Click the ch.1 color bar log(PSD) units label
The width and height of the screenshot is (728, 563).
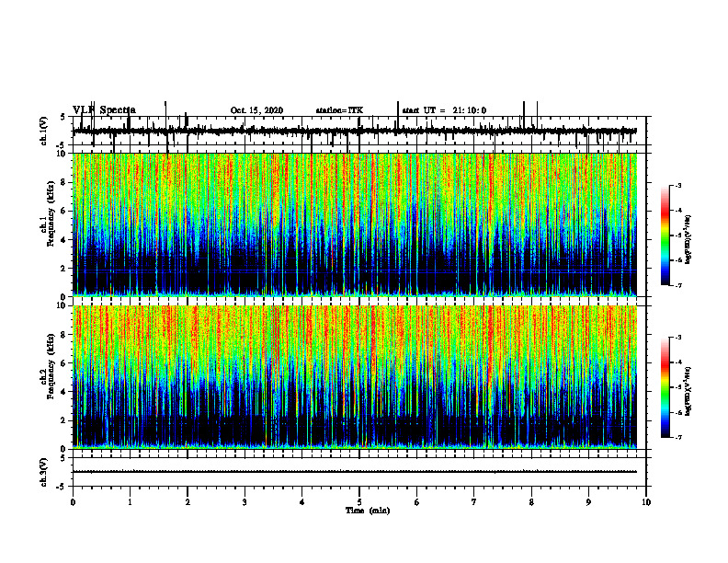coord(688,240)
